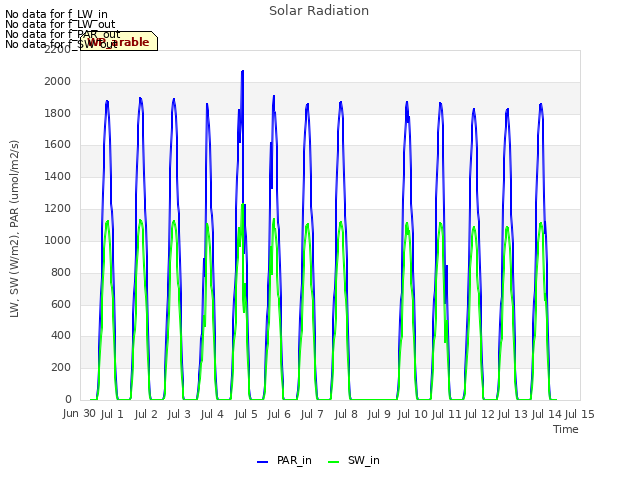Click the flat no-data gap on Jul 9

tap(373, 400)
